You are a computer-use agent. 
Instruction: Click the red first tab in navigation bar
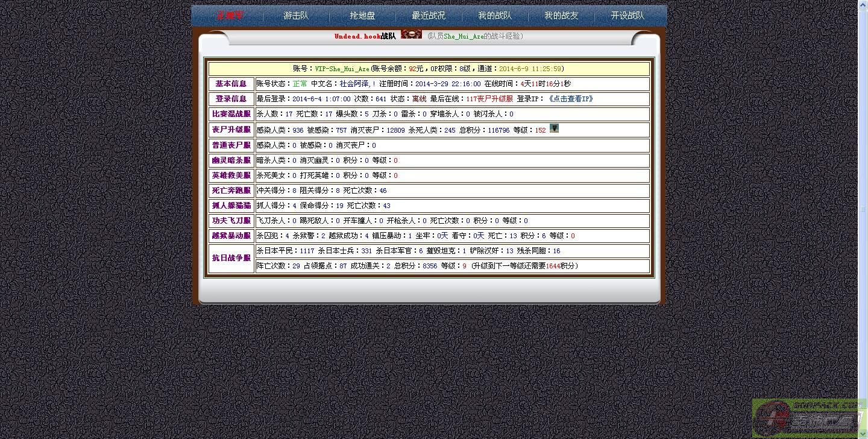[x=230, y=16]
